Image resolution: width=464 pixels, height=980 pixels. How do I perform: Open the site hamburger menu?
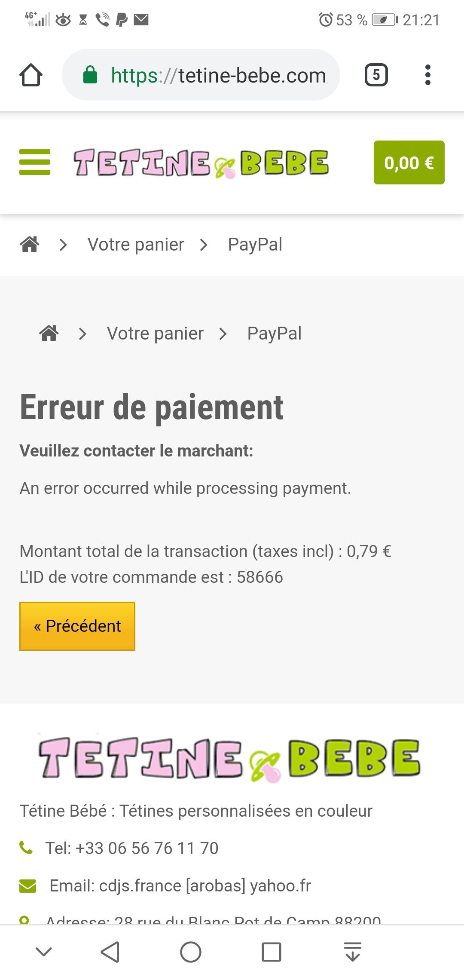pos(35,162)
